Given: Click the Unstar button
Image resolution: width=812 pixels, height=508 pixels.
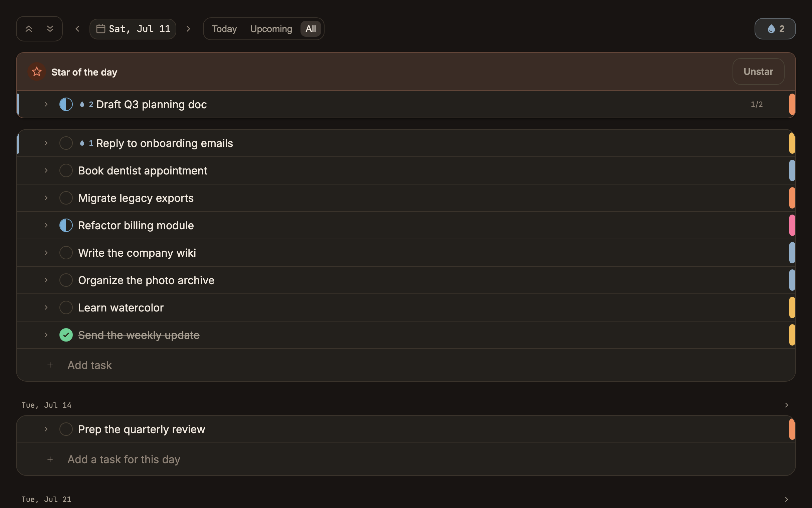Looking at the screenshot, I should pos(758,72).
